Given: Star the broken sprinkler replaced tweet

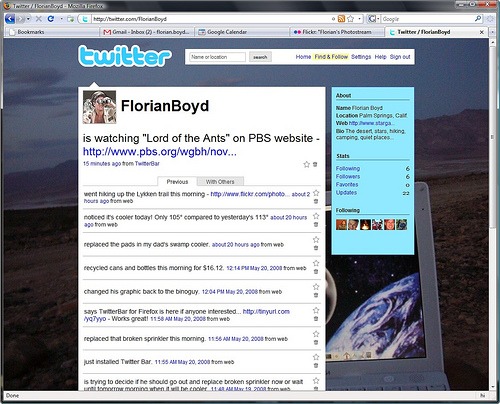Looking at the screenshot, I should coord(316,334).
